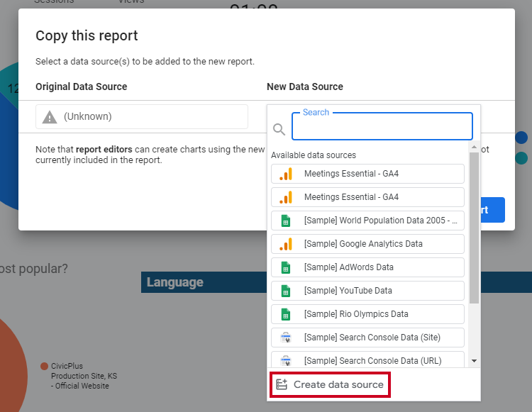Screen dimensions: 532x412
Task: Click the warning triangle icon beside (Unknown)
Action: tap(50, 117)
